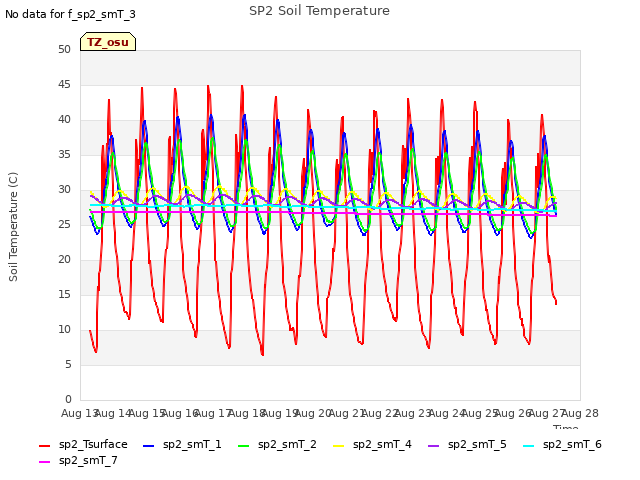Click the 15 y-axis tick label
The height and width of the screenshot is (480, 640).
(x=64, y=294)
